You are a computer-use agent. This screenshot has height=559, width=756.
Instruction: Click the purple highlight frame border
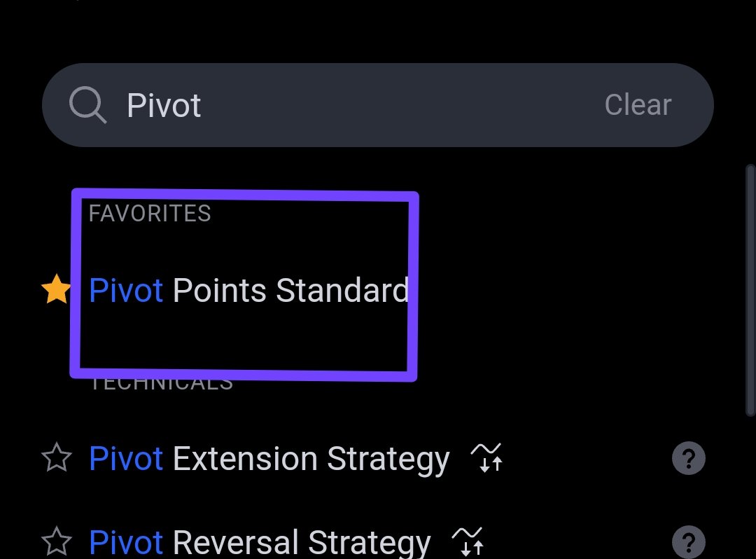coord(244,195)
